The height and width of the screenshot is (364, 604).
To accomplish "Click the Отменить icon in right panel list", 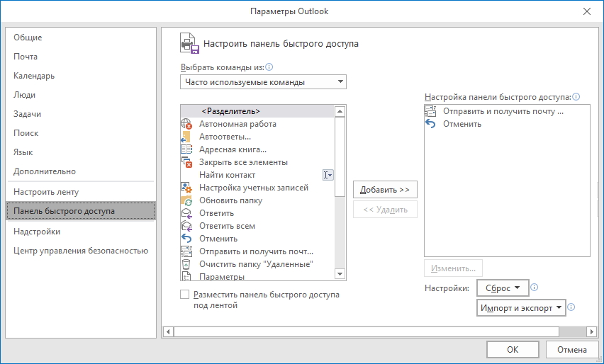I will pos(430,124).
